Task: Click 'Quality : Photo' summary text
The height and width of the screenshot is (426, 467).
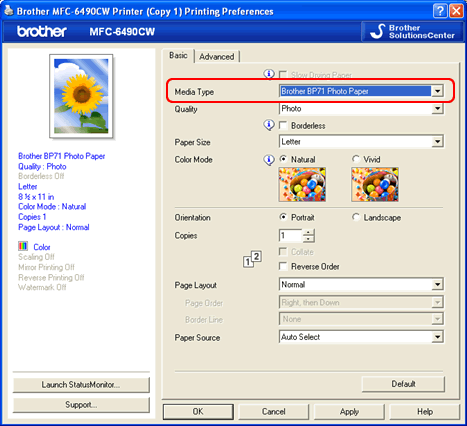Action: [x=42, y=166]
